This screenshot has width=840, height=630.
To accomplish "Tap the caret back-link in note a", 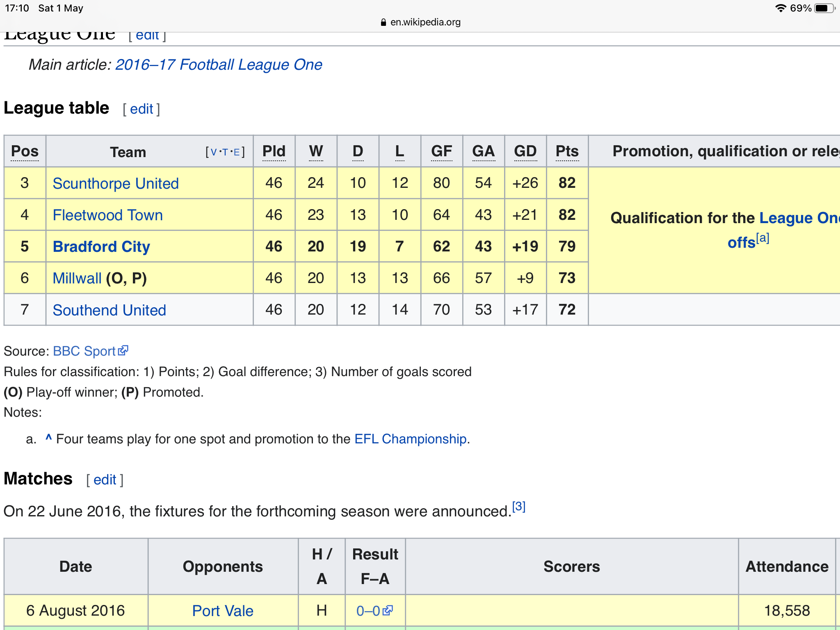I will click(48, 438).
